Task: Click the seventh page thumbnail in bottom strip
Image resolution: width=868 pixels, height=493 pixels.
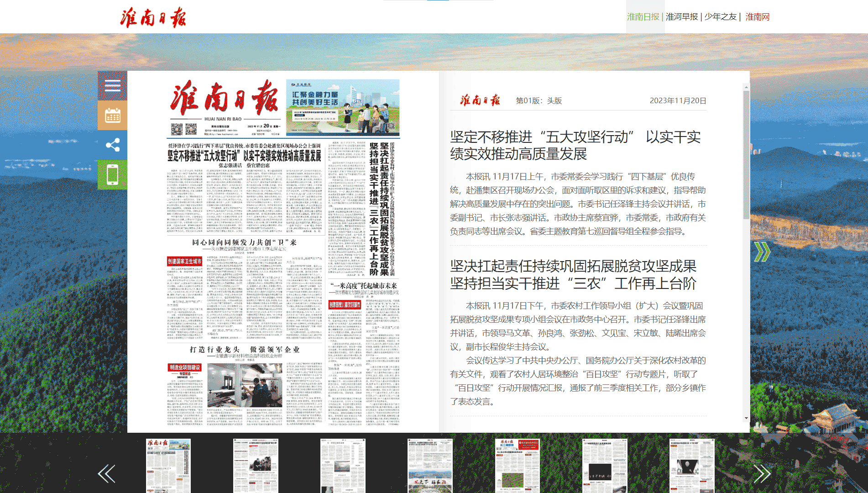Action: 692,466
